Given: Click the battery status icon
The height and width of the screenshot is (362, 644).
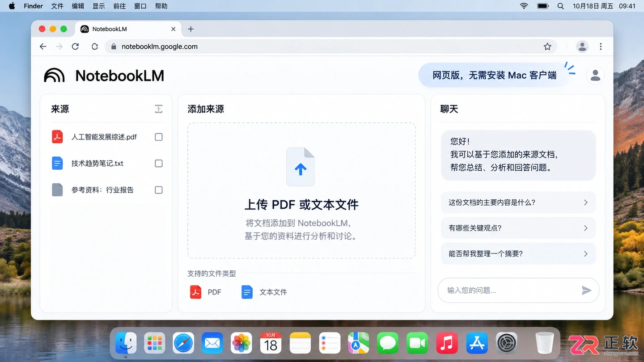Looking at the screenshot, I should 543,6.
